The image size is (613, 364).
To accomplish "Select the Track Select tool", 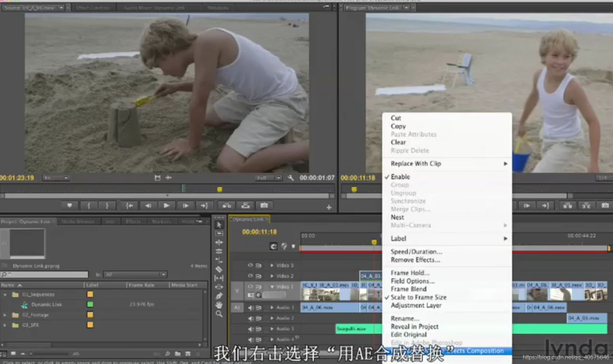I will pos(219,233).
